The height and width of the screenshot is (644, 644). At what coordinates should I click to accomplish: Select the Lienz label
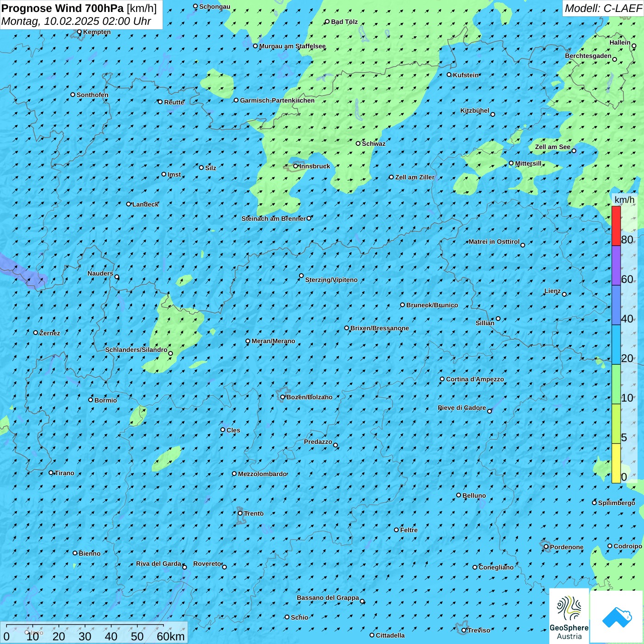pyautogui.click(x=552, y=291)
